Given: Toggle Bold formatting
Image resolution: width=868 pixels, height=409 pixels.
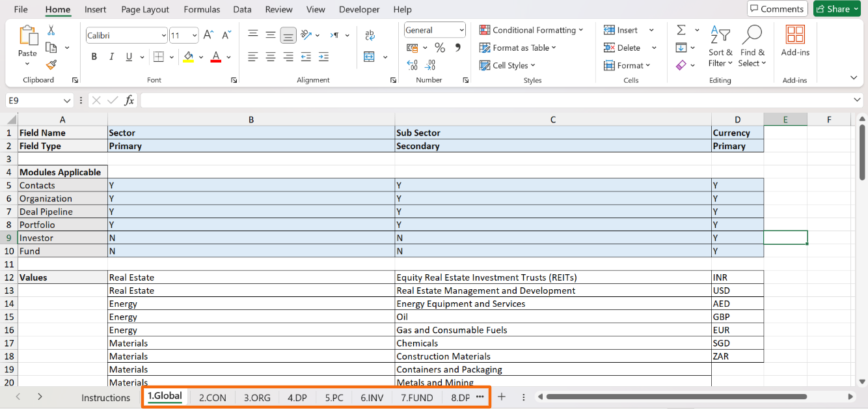Looking at the screenshot, I should (x=94, y=57).
